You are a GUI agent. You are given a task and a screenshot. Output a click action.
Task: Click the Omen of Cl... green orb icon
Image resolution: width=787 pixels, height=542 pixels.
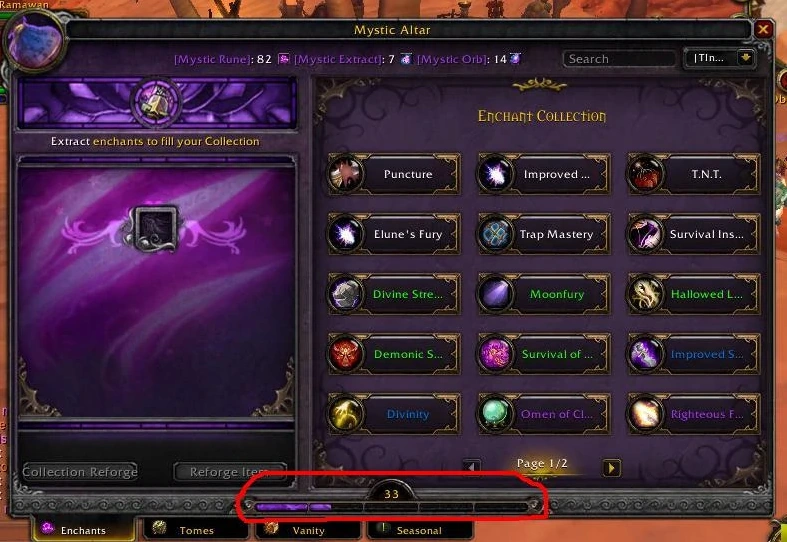coord(495,414)
